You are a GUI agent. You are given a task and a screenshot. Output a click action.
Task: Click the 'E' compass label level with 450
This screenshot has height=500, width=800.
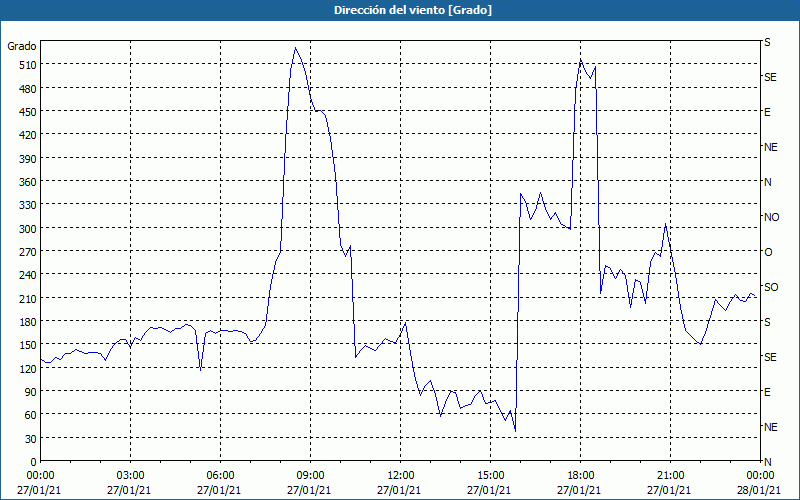click(767, 112)
